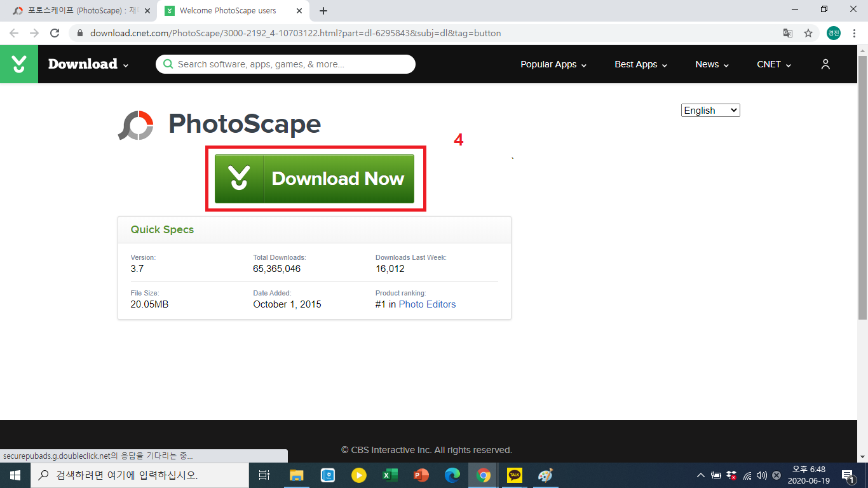The height and width of the screenshot is (488, 868).
Task: Open the Chrome three-dot menu
Action: point(854,33)
